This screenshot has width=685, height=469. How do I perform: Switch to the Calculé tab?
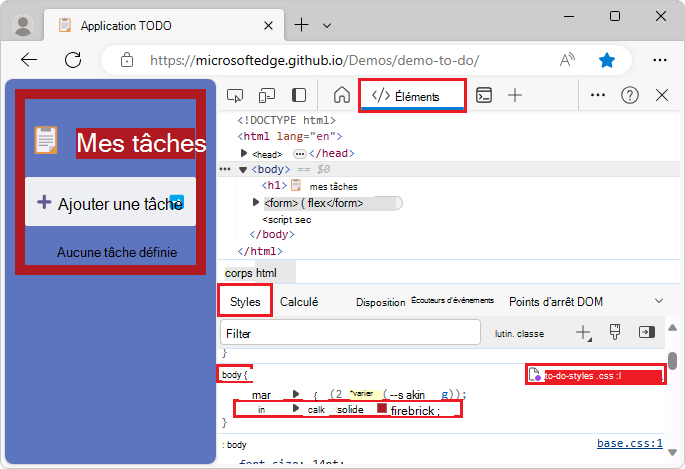(299, 302)
